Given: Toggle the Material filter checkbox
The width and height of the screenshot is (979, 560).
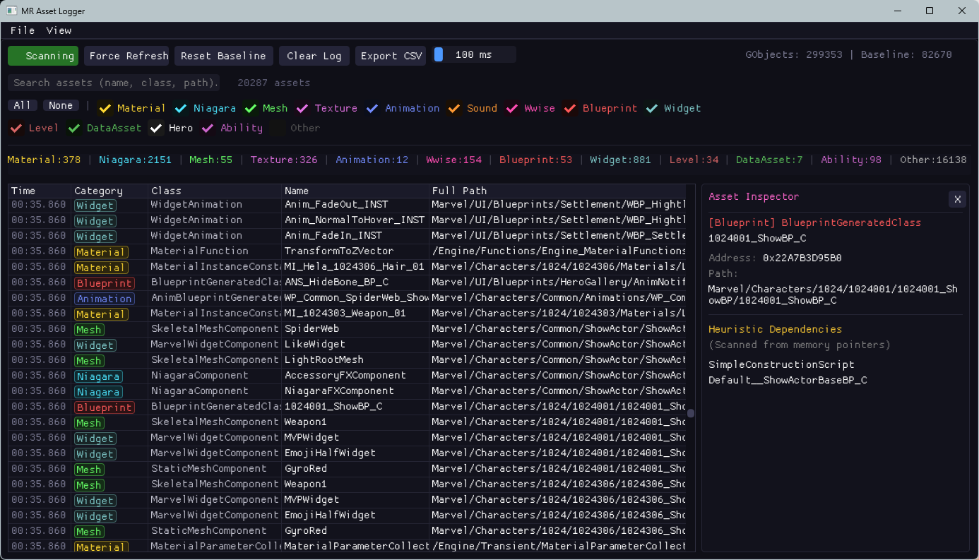Looking at the screenshot, I should [105, 108].
